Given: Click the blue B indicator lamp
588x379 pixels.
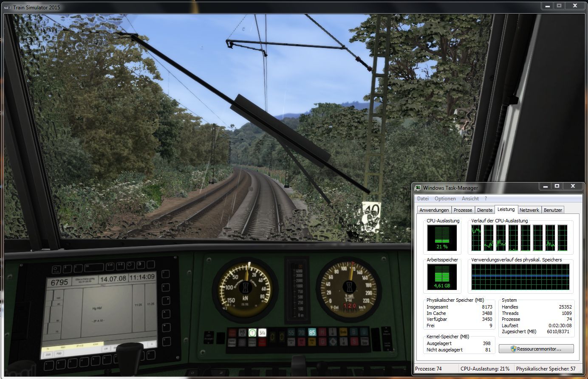Looking at the screenshot, I should (x=354, y=331).
